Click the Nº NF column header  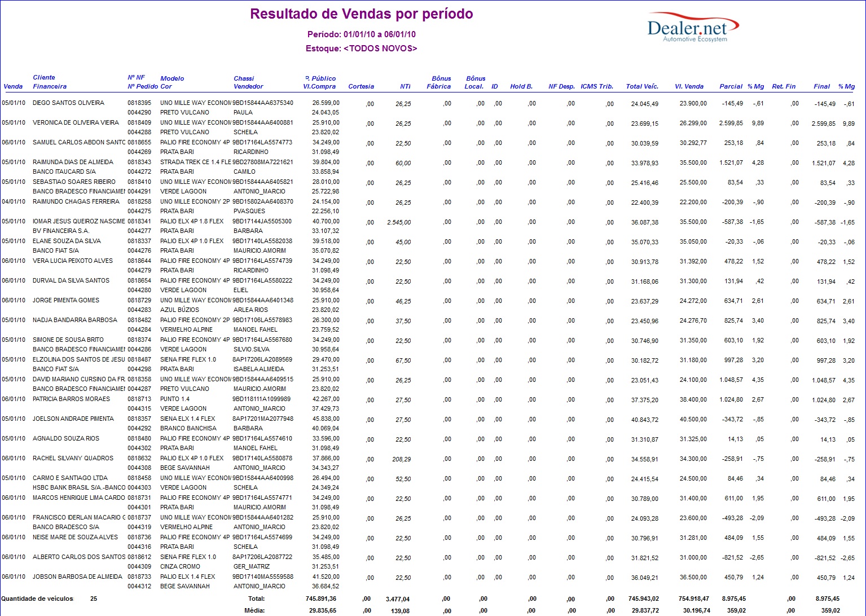[136, 78]
